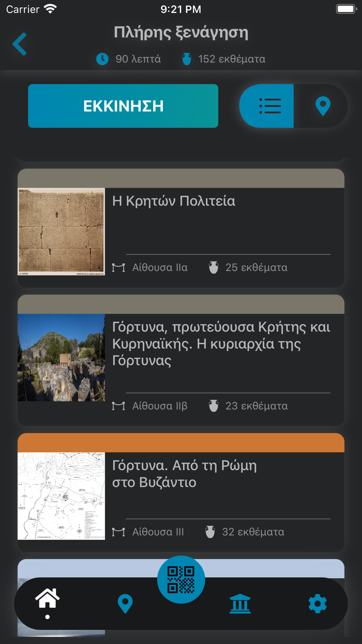Go back using the blue back arrow
The height and width of the screenshot is (644, 362).
point(19,44)
